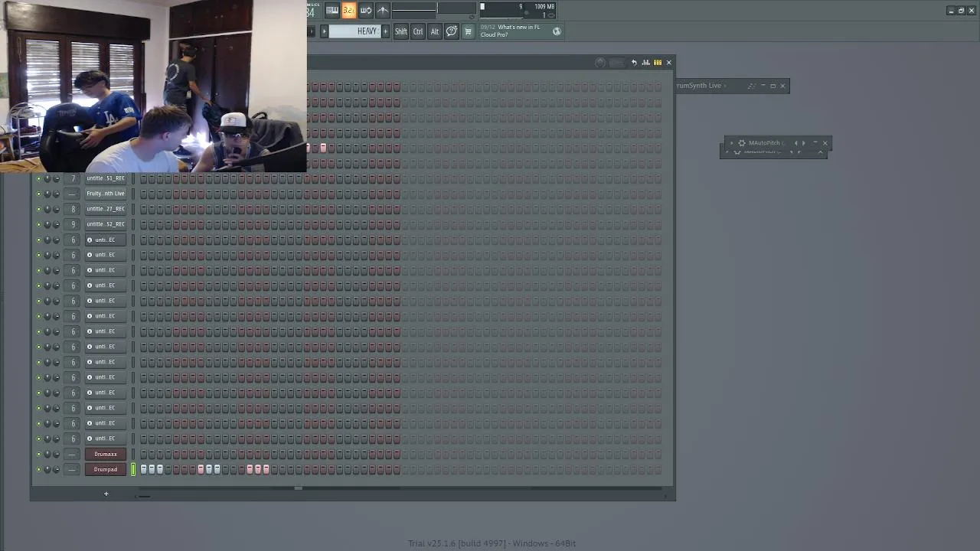This screenshot has height=551, width=980.
Task: Click the Drumaxx channel volume knob
Action: click(56, 454)
